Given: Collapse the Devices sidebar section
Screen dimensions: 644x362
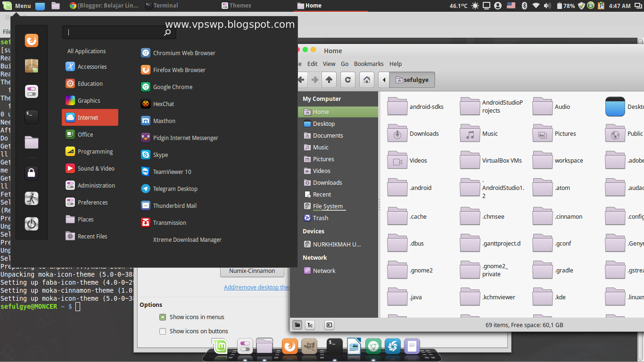Looking at the screenshot, I should 314,231.
